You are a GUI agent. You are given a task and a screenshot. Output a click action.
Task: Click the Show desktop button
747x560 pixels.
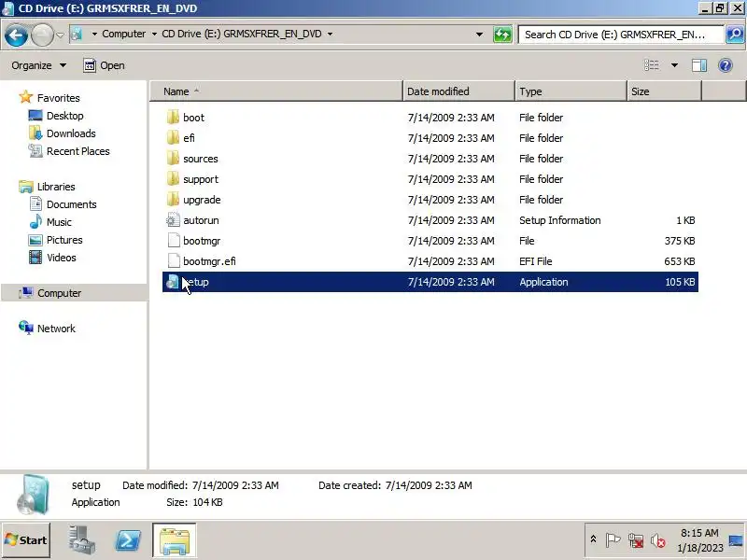(x=737, y=540)
